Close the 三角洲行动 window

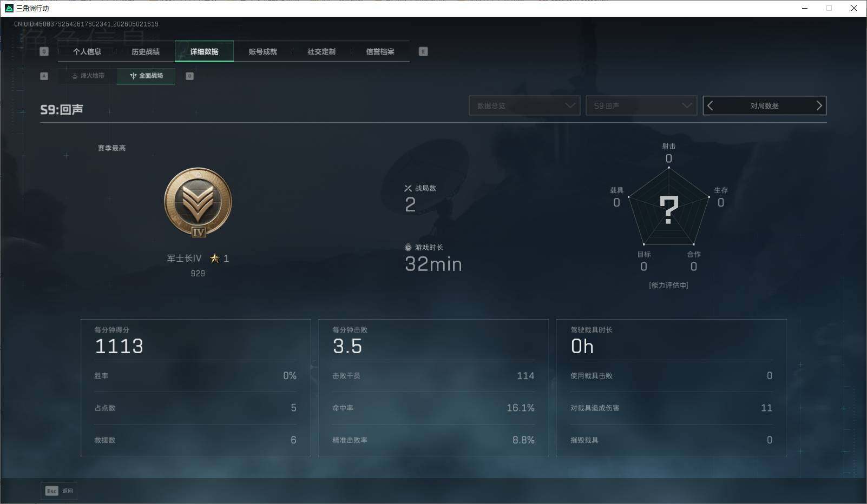click(854, 8)
